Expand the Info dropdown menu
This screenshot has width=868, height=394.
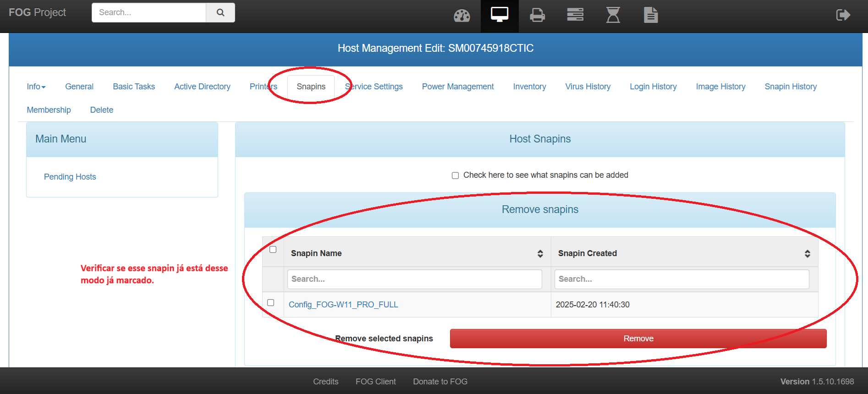point(36,87)
